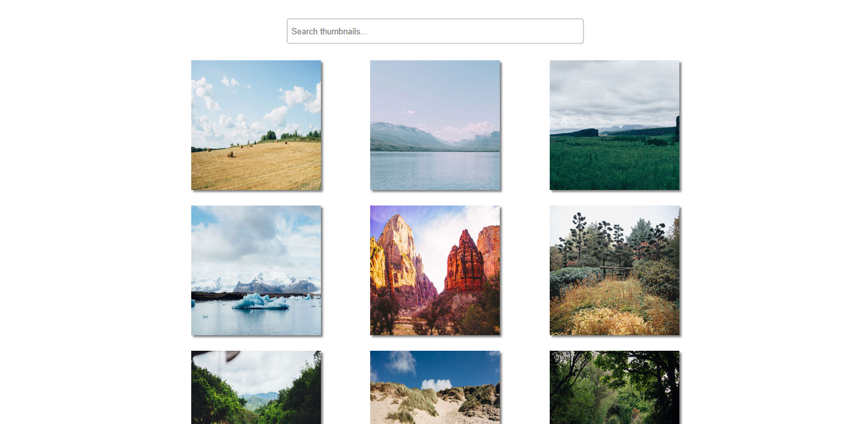Image resolution: width=868 pixels, height=424 pixels.
Task: Select the blue iceberg lagoon thumbnail
Action: [256, 270]
